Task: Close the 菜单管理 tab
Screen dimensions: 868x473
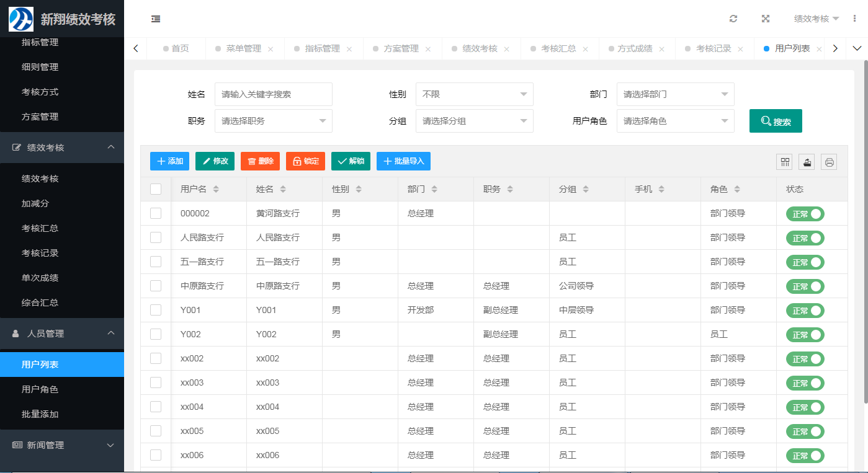Action: tap(271, 49)
